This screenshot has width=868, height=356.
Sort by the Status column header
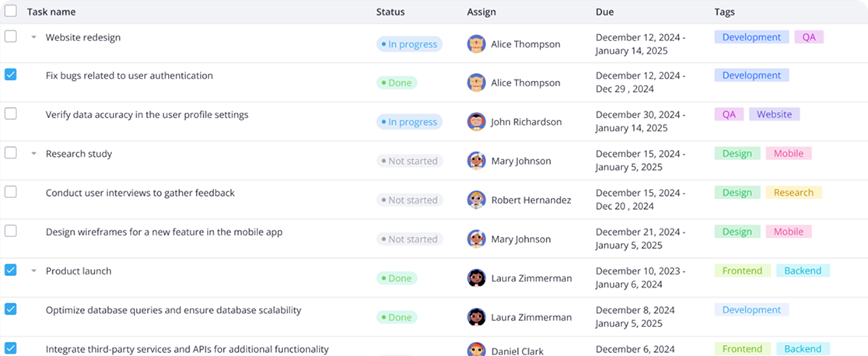click(x=390, y=12)
